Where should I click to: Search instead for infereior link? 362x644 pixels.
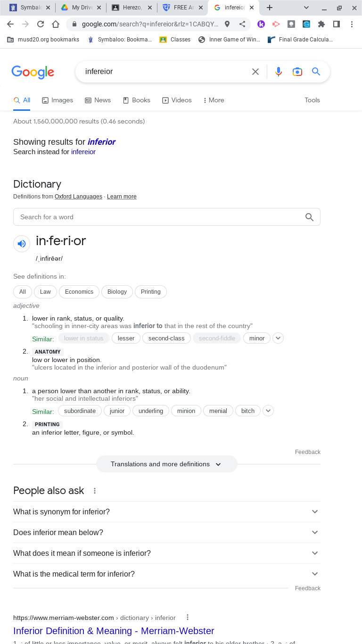click(83, 152)
